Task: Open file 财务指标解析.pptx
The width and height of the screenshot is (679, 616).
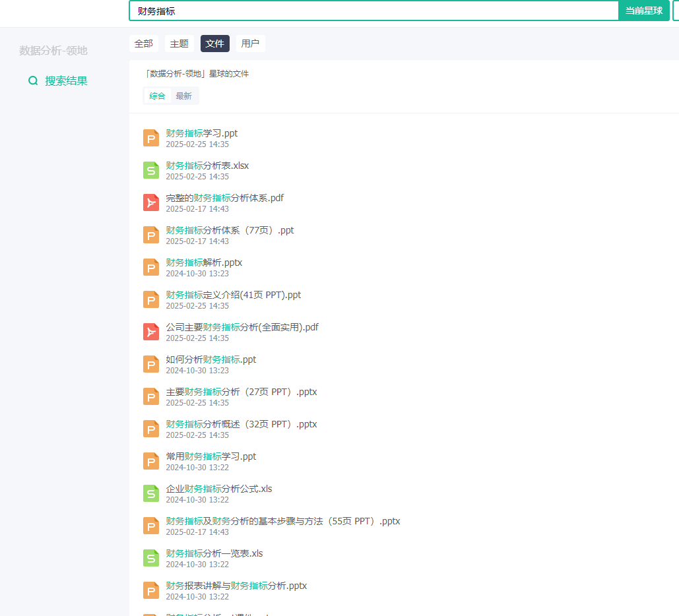Action: (x=204, y=262)
